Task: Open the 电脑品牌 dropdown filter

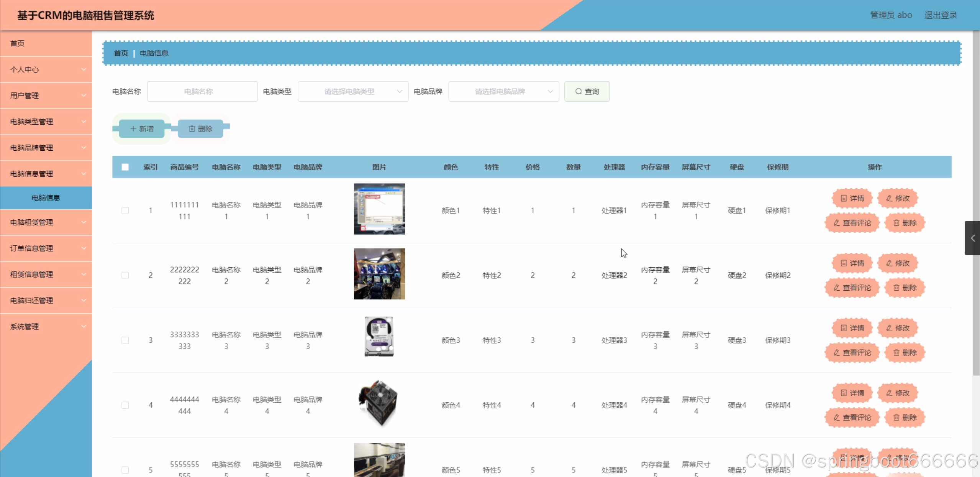Action: [x=503, y=91]
